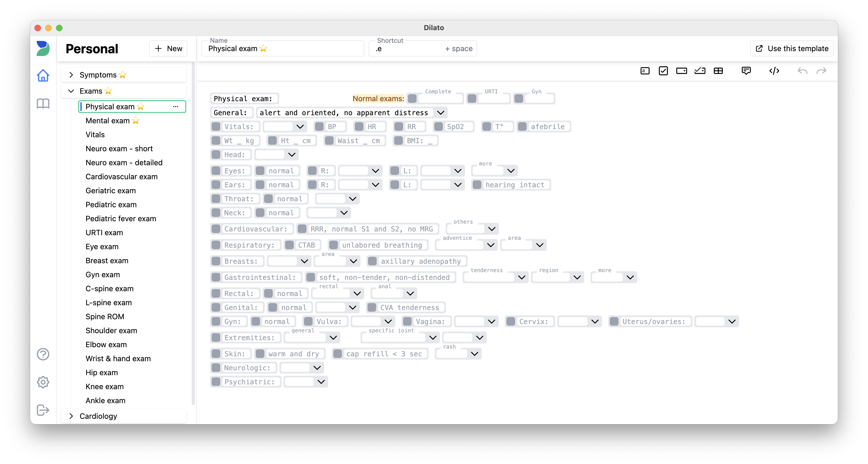The image size is (868, 464).
Task: Click the comment/callout icon
Action: point(746,70)
